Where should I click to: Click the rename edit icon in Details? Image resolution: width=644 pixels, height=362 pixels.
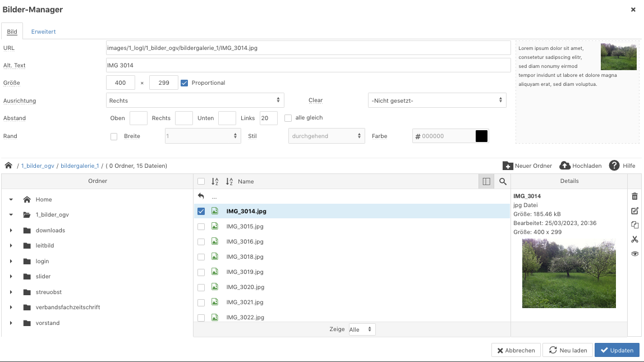[634, 211]
